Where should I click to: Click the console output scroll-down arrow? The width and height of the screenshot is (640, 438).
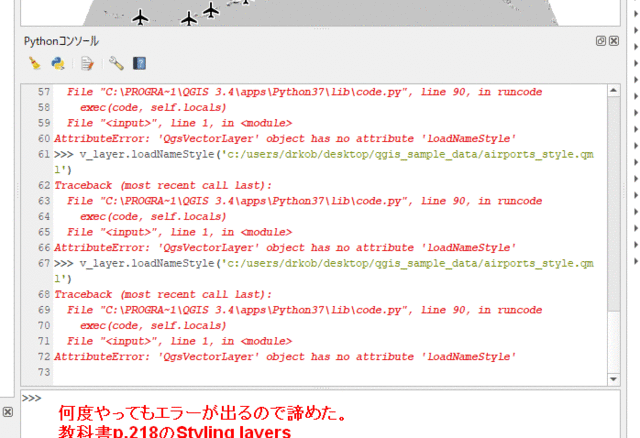pos(613,379)
